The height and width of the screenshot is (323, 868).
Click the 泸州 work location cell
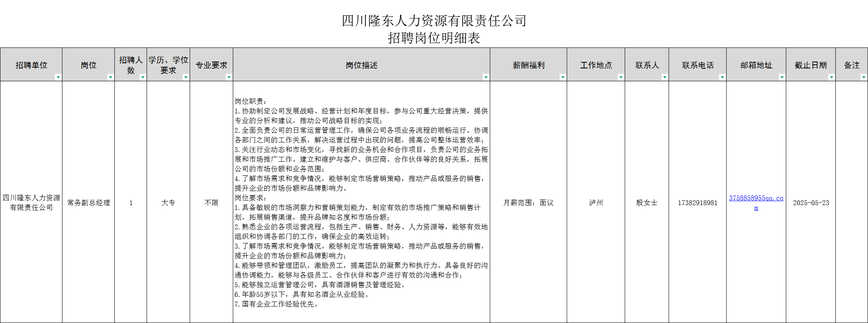click(596, 203)
